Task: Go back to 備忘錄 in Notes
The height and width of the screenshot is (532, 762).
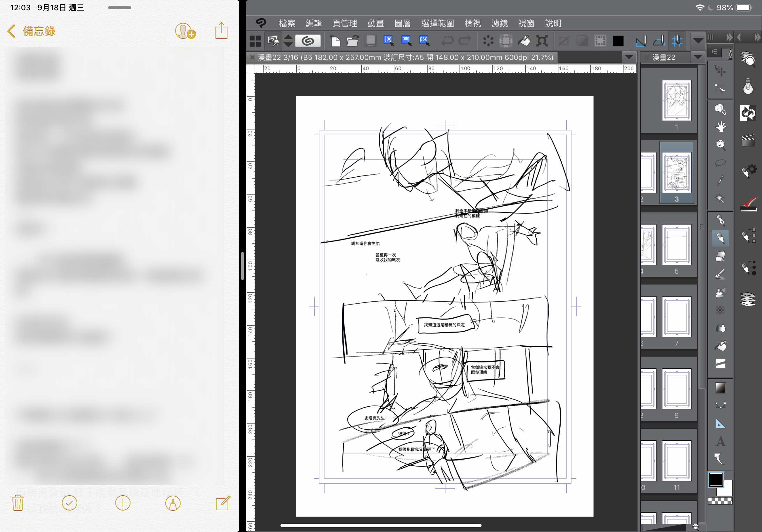Action: pyautogui.click(x=31, y=31)
